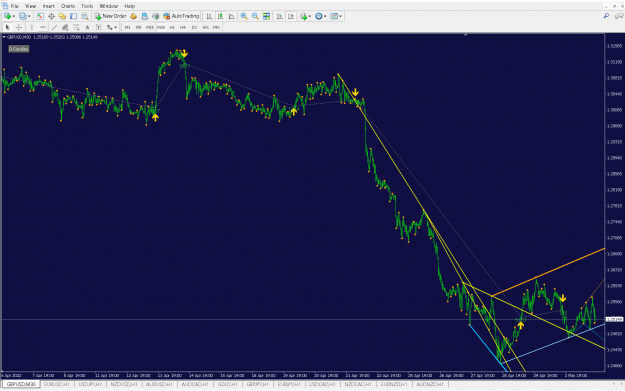Switch timeframe to M1

128,28
